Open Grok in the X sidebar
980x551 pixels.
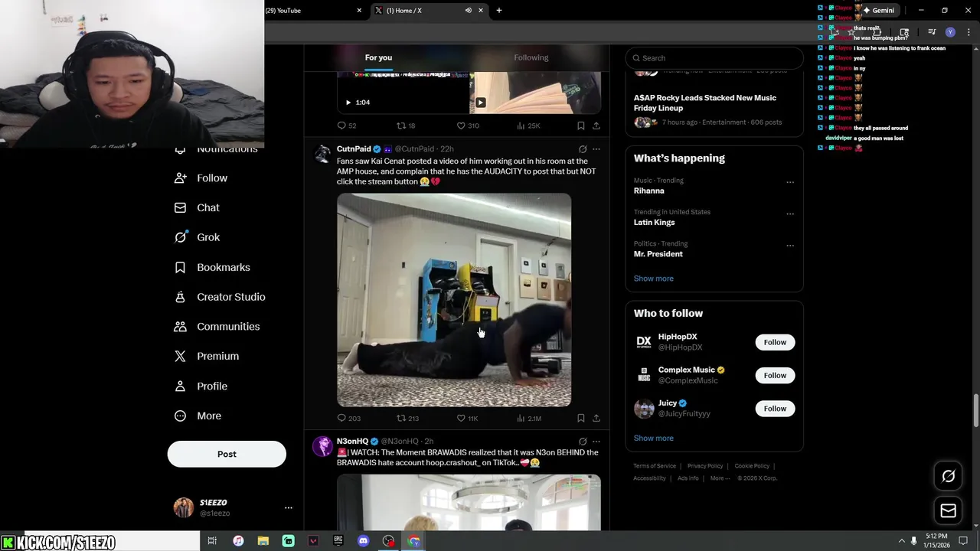click(x=198, y=237)
